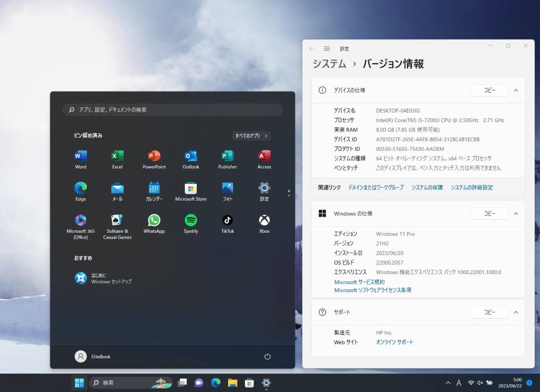Click システム breadcrumb in Settings
Viewport: 540px width, 392px height.
[329, 64]
